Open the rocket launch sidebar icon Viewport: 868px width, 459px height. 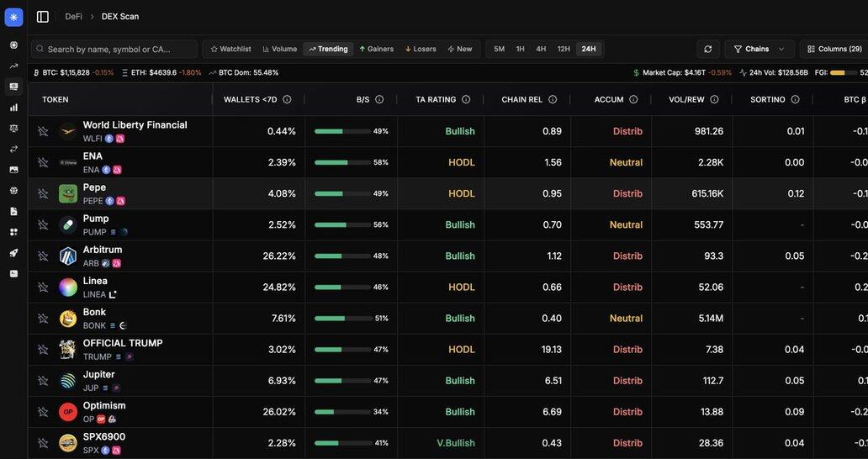(13, 253)
